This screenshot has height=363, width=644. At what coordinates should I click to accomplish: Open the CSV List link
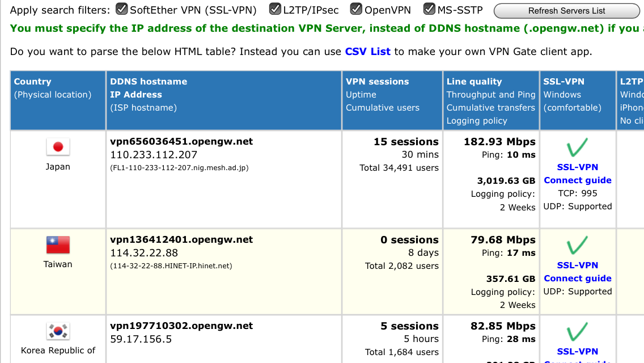click(367, 52)
